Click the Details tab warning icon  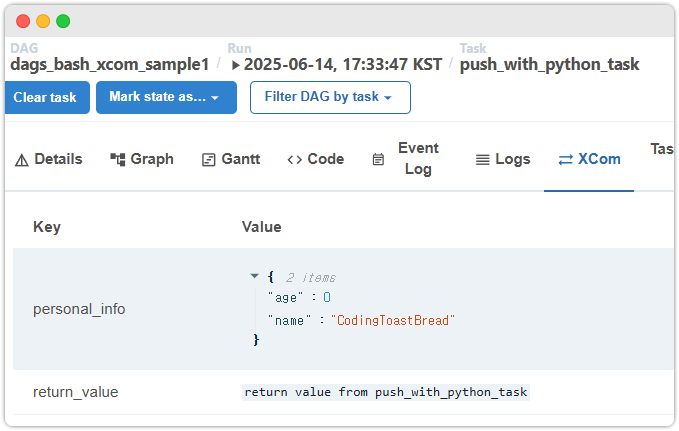tap(22, 159)
